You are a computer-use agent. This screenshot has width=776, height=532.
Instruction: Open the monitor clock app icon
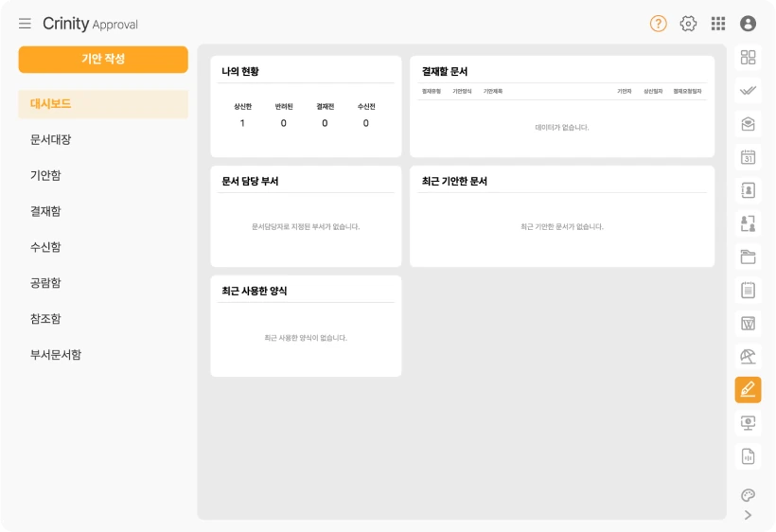(748, 423)
